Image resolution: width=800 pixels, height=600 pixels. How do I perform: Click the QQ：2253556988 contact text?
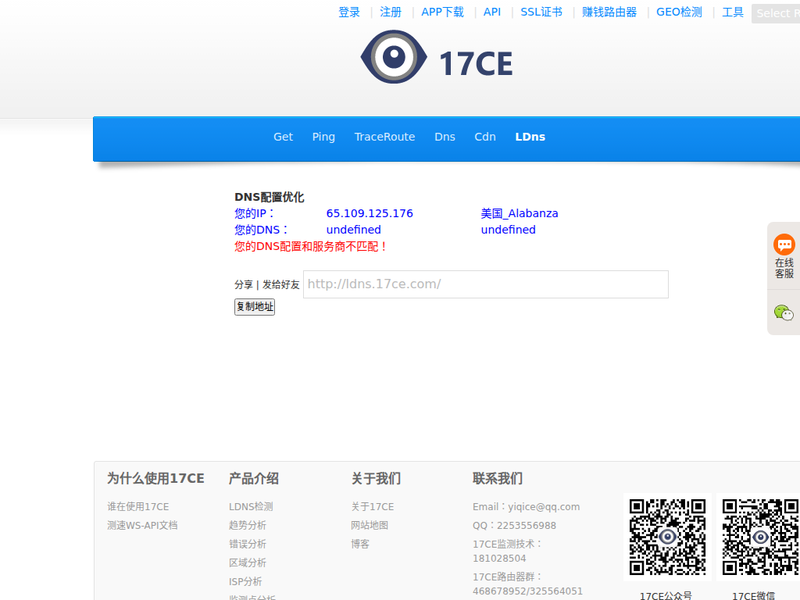coord(514,526)
